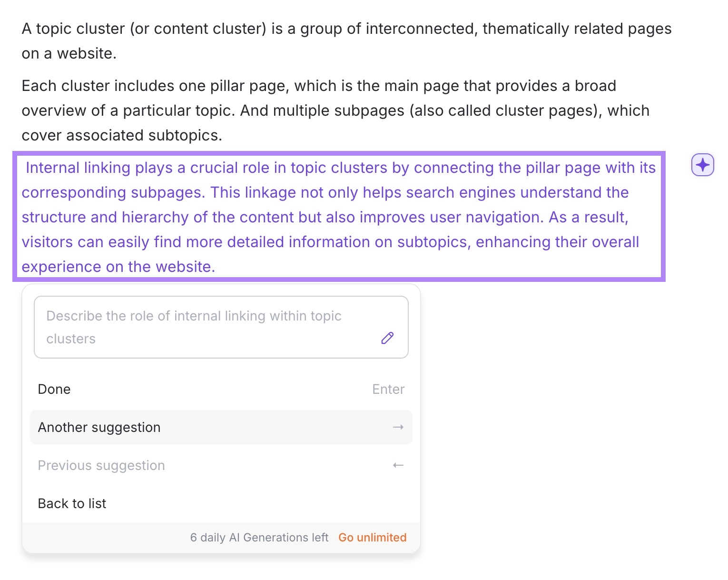
Task: Click the left arrow next to Previous suggestion
Action: (x=398, y=465)
